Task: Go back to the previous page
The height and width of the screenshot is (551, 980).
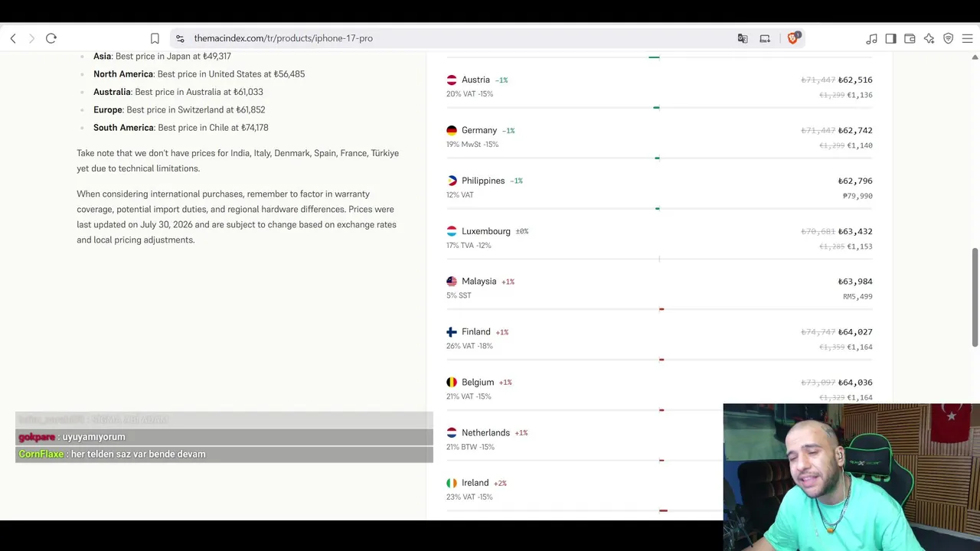Action: 13,38
